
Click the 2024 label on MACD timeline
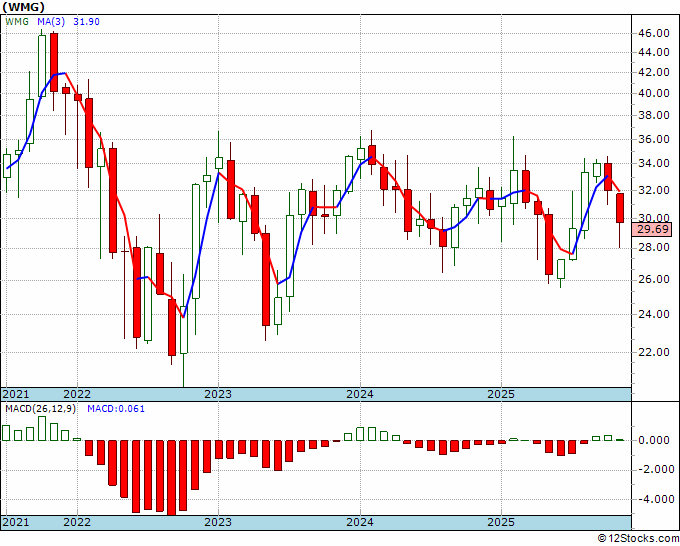pos(360,522)
